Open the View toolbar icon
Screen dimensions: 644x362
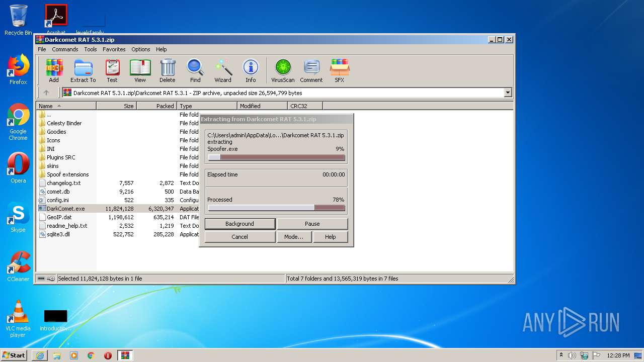[140, 71]
